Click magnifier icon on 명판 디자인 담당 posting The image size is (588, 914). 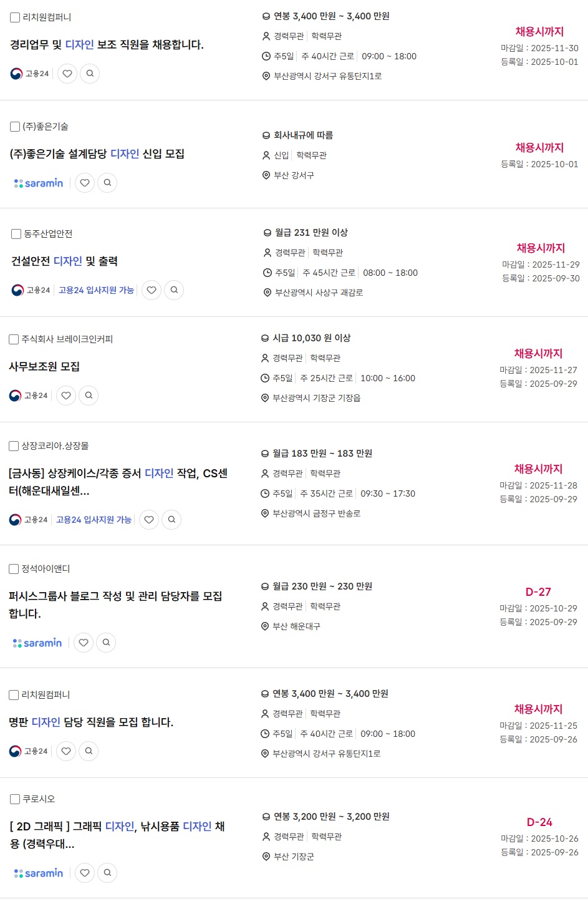coord(89,751)
